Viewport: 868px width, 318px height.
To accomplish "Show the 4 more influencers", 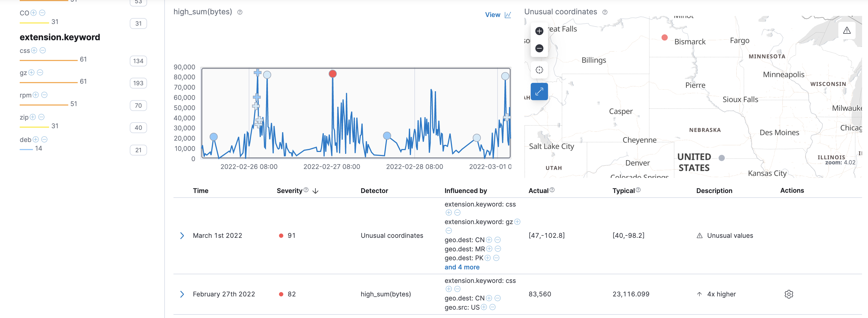I will tap(462, 267).
